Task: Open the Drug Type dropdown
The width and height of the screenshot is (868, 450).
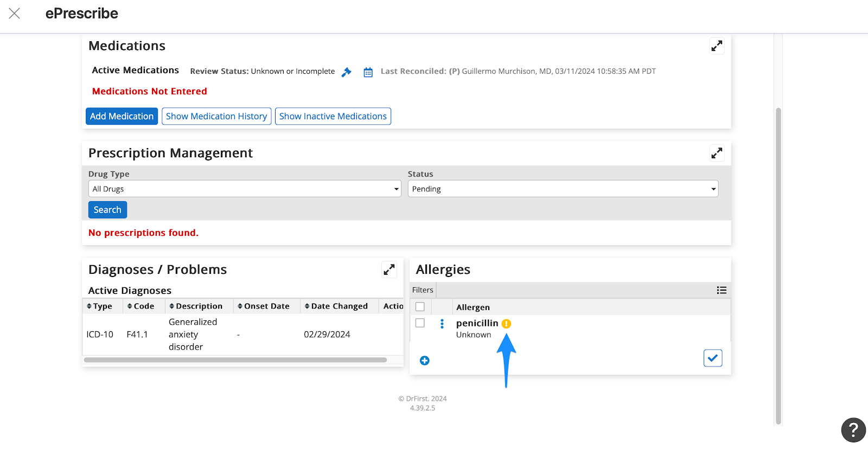Action: [x=244, y=189]
